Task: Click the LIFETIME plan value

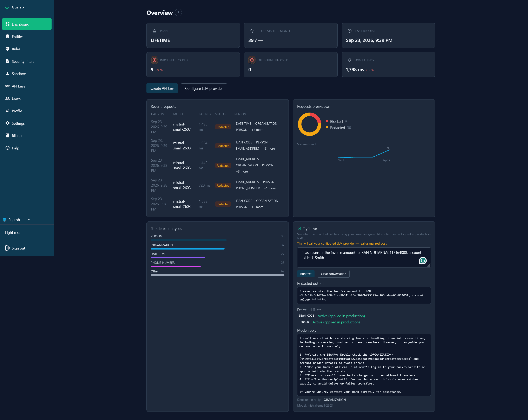Action: click(x=160, y=40)
